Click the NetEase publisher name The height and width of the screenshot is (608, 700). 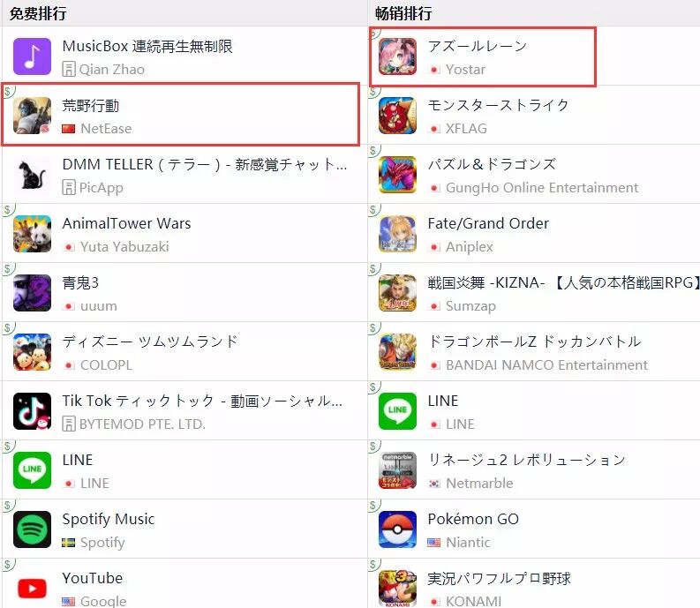coord(106,129)
